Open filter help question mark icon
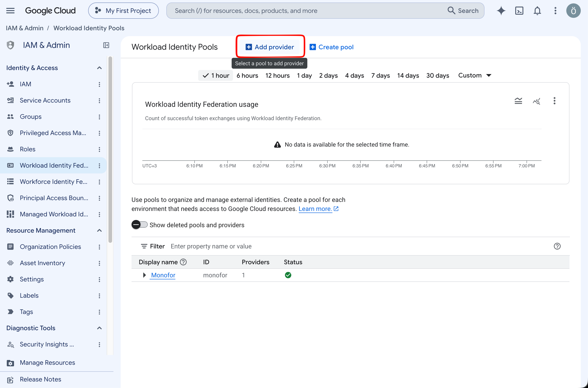This screenshot has width=588, height=388. point(557,246)
